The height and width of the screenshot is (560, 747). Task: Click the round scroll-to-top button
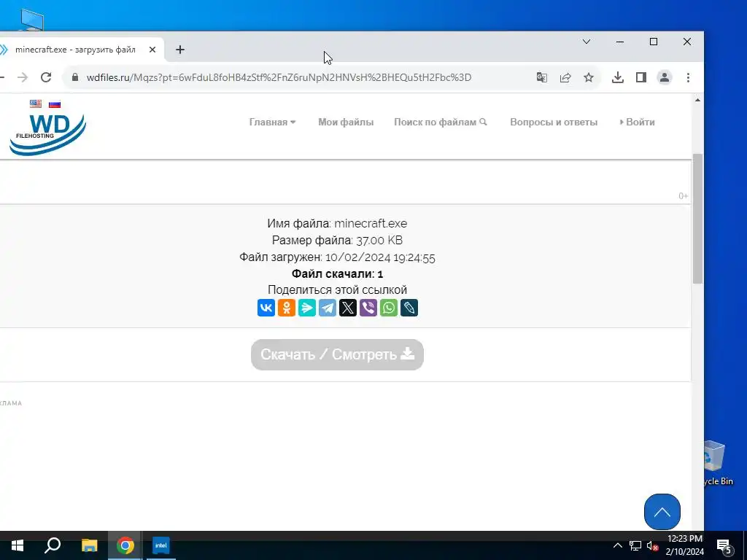(662, 512)
